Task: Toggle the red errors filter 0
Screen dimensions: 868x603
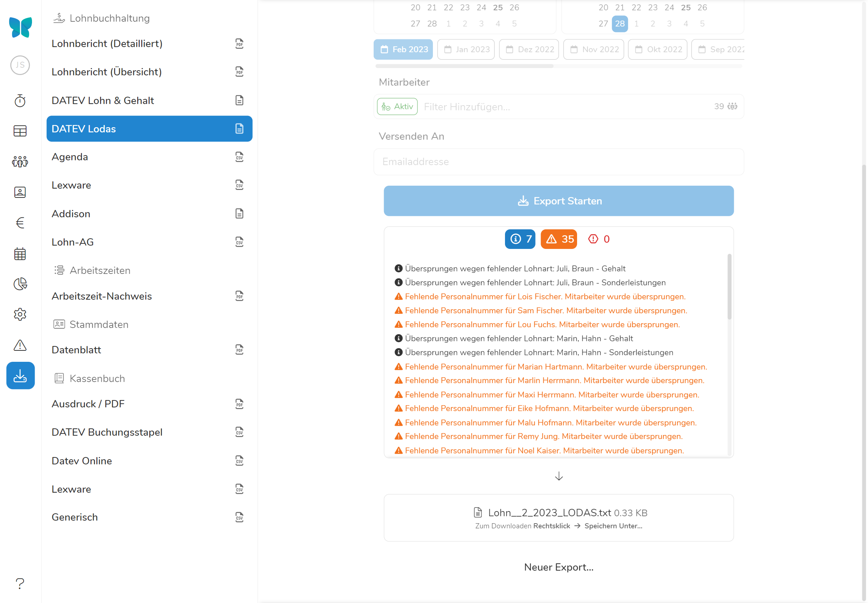Action: pos(598,239)
